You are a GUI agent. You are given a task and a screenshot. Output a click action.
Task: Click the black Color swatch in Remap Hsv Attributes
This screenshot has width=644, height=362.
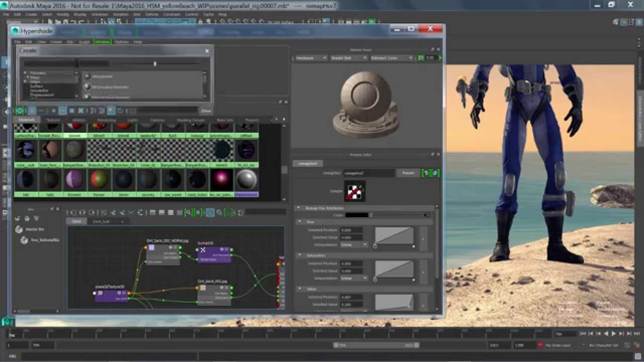(357, 215)
